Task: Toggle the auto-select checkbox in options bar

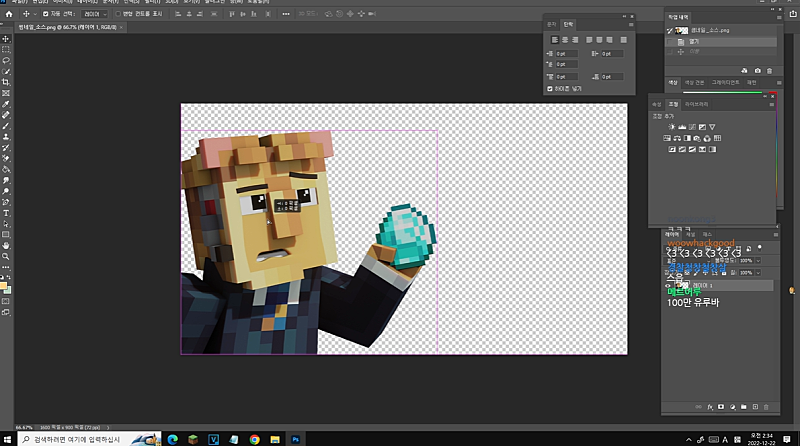Action: coord(45,14)
